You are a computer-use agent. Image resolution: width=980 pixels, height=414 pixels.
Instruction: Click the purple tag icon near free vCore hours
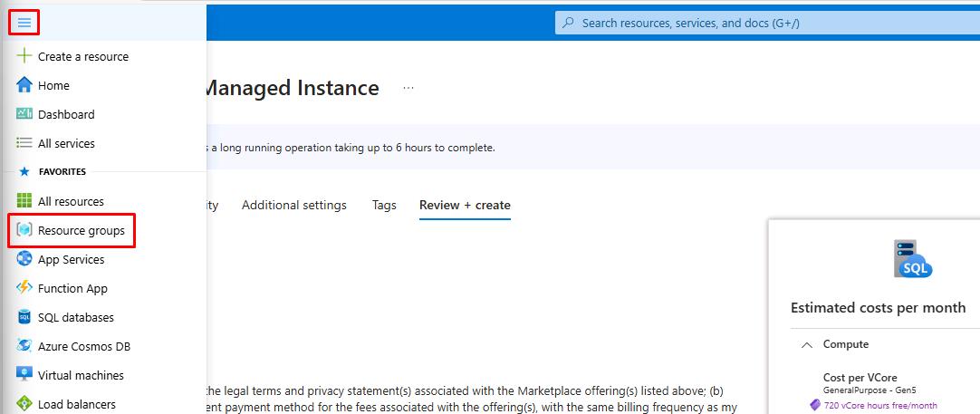[x=815, y=405]
